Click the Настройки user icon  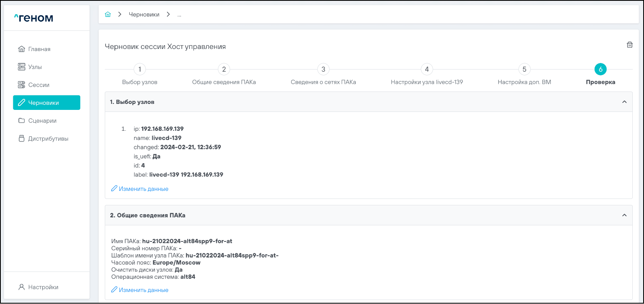click(x=22, y=287)
